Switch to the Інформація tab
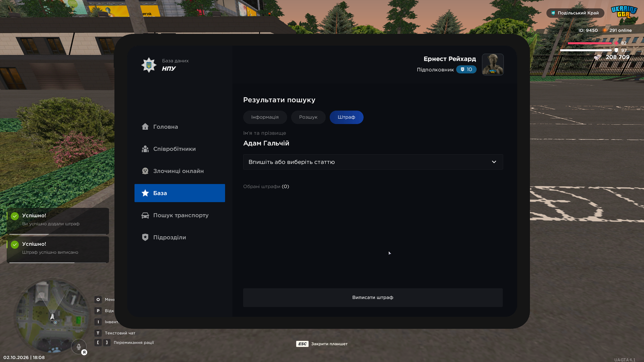The height and width of the screenshot is (362, 644). tap(265, 117)
